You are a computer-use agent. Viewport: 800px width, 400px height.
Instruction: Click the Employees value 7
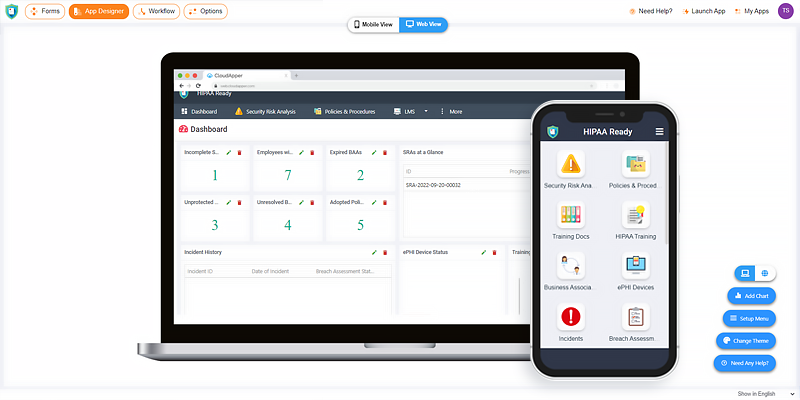[288, 176]
